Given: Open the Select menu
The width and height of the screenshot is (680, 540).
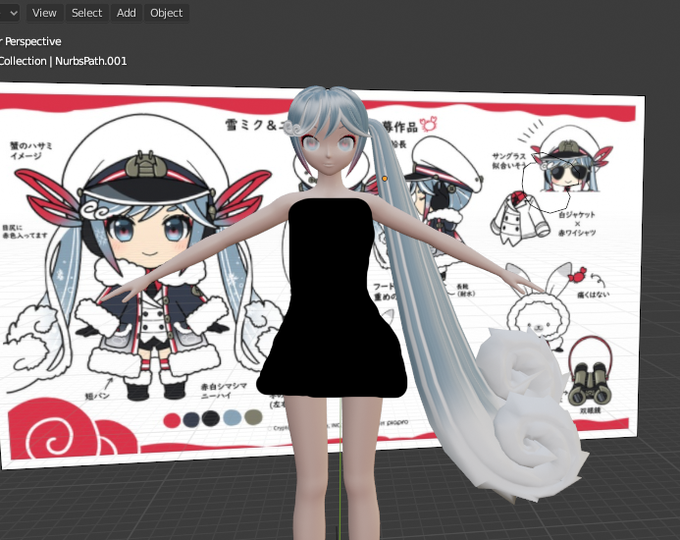Looking at the screenshot, I should 87,13.
